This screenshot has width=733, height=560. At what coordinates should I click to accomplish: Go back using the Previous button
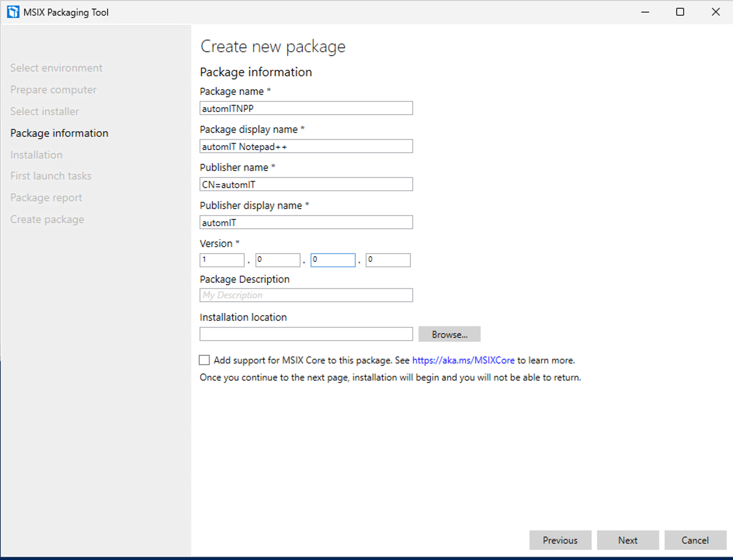point(560,540)
